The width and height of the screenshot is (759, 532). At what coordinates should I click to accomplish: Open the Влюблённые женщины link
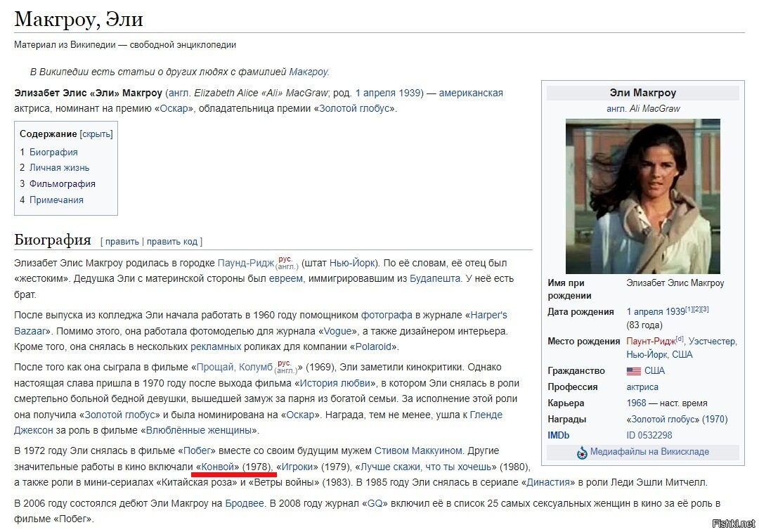click(x=199, y=431)
